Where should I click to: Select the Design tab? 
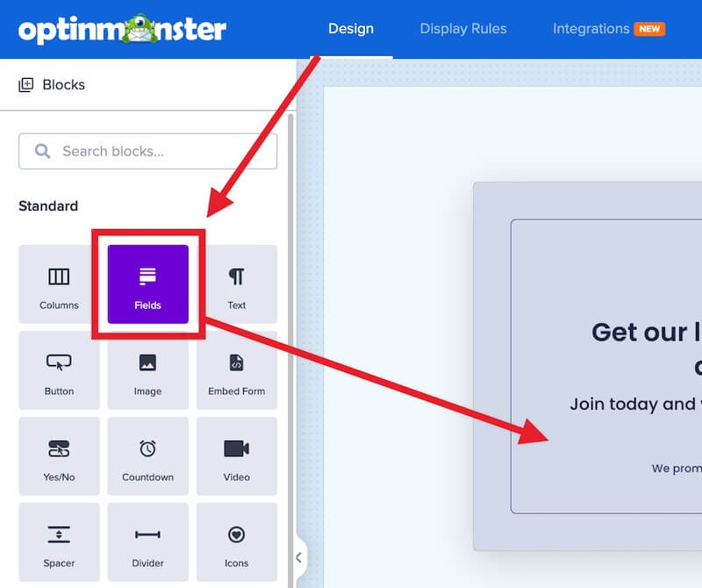(x=351, y=28)
